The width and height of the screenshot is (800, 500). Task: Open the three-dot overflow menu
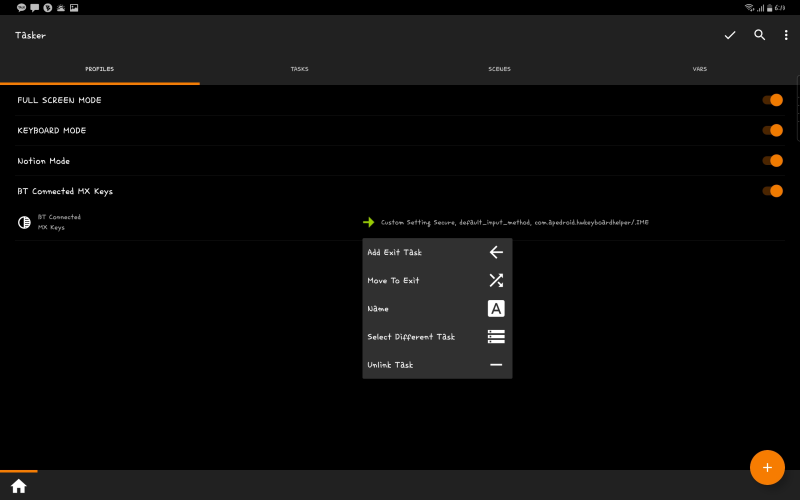pos(786,35)
